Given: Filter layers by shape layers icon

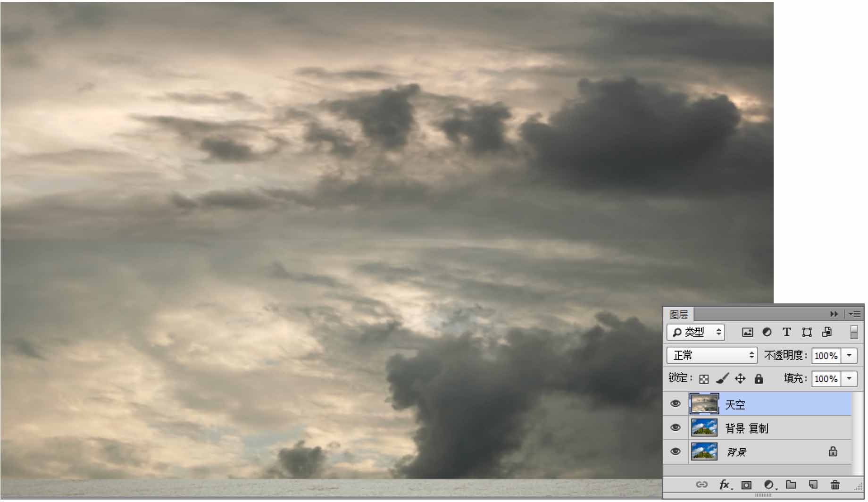Looking at the screenshot, I should click(x=807, y=332).
